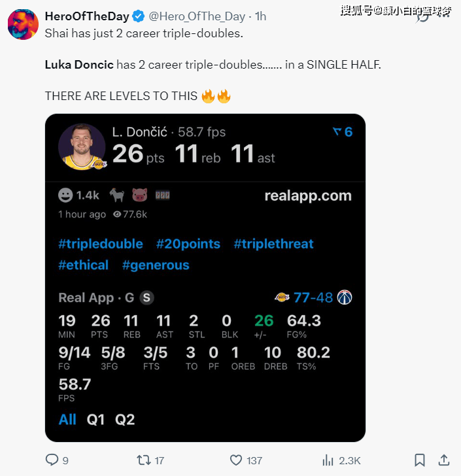461x476 pixels.
Task: Switch to the Q2 stats tab
Action: coord(125,420)
